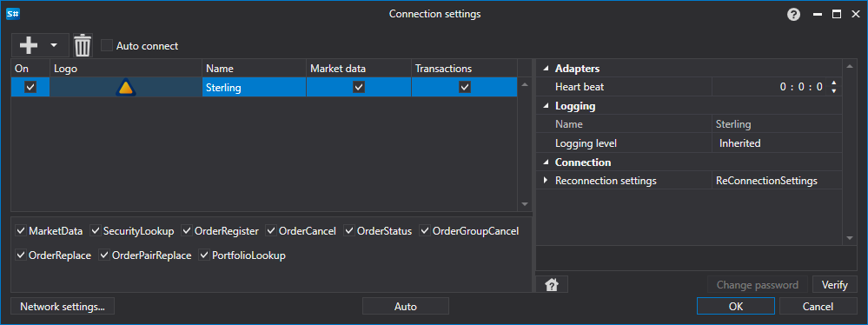Click the Sterling triangle logo
The width and height of the screenshot is (868, 325).
(x=126, y=88)
